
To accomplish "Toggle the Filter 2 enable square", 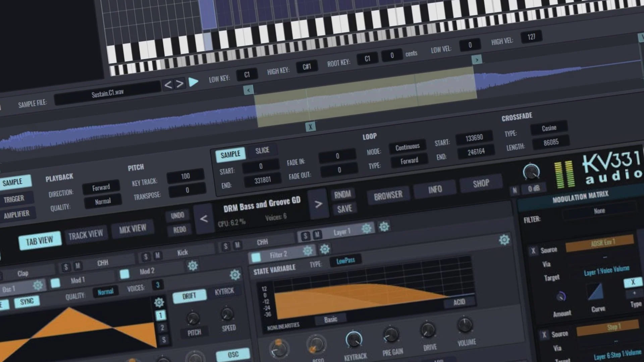I will click(256, 257).
